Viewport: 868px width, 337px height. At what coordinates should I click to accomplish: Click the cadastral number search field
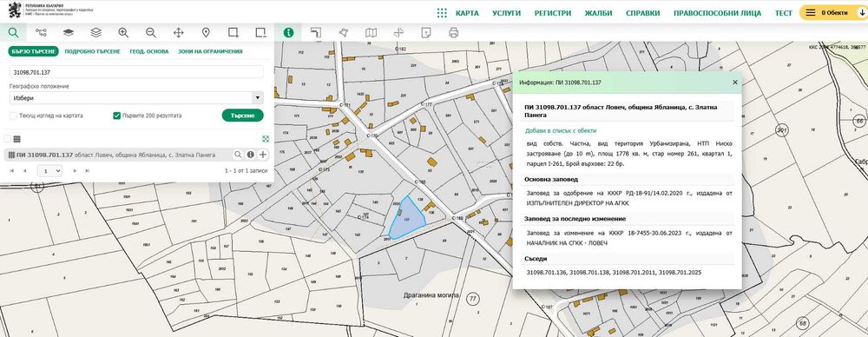(136, 72)
